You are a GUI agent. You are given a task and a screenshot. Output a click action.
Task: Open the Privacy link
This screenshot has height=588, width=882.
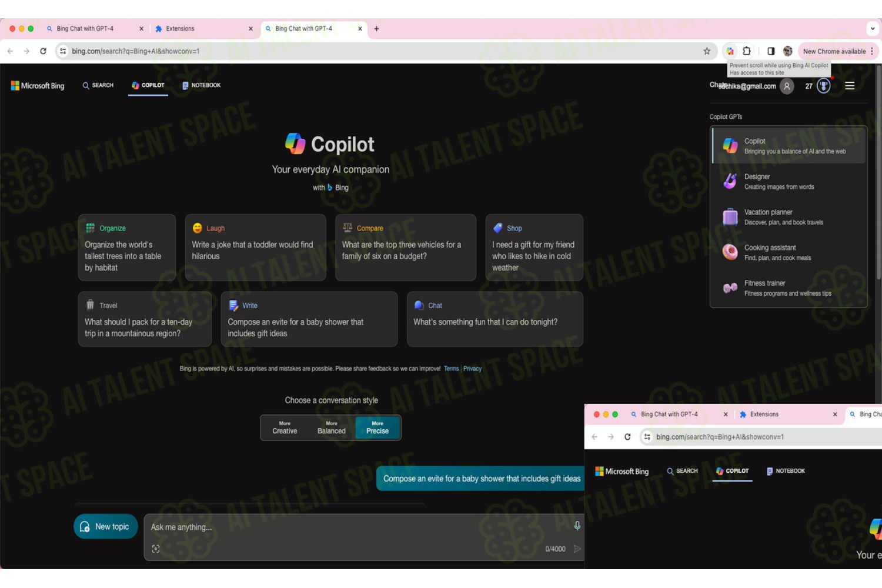[x=472, y=369]
